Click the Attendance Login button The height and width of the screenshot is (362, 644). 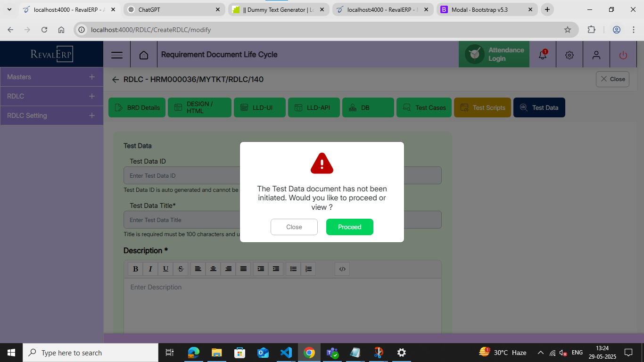pyautogui.click(x=494, y=54)
